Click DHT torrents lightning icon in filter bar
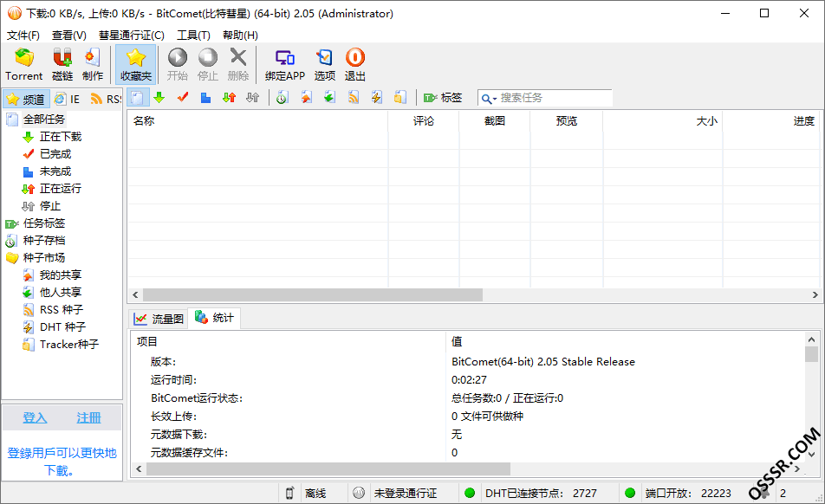This screenshot has height=504, width=825. coord(377,98)
